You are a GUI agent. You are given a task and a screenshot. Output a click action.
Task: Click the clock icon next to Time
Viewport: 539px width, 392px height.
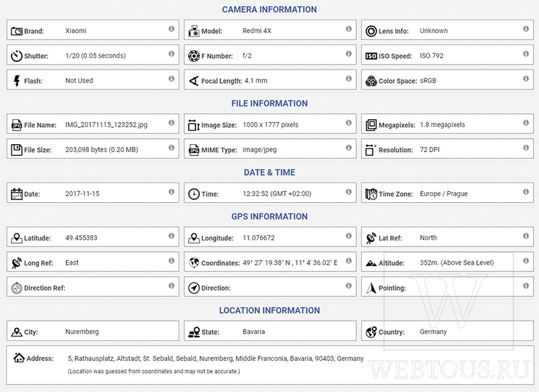tap(194, 194)
